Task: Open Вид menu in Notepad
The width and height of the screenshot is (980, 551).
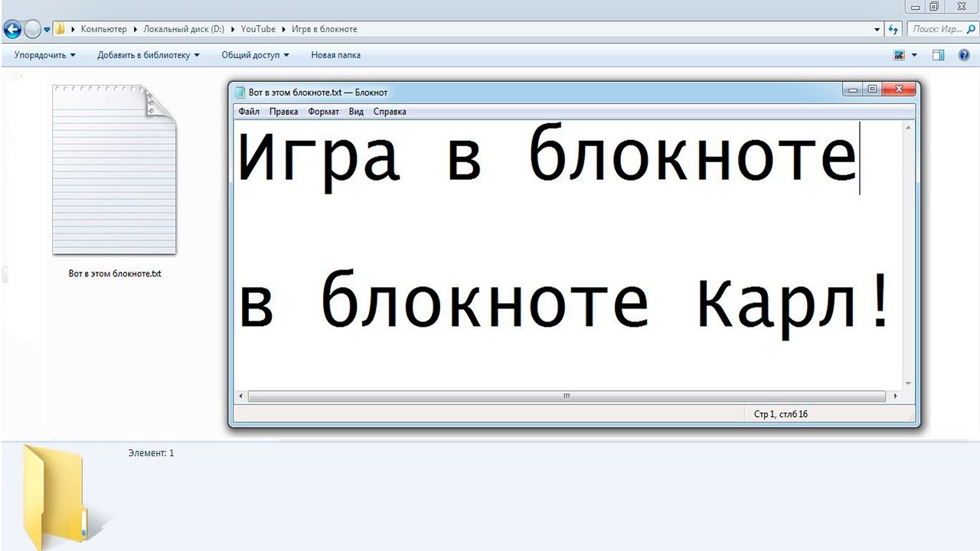Action: pyautogui.click(x=356, y=112)
